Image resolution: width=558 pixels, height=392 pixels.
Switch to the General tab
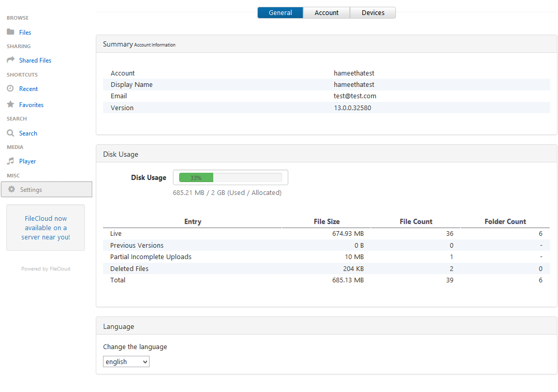(280, 13)
